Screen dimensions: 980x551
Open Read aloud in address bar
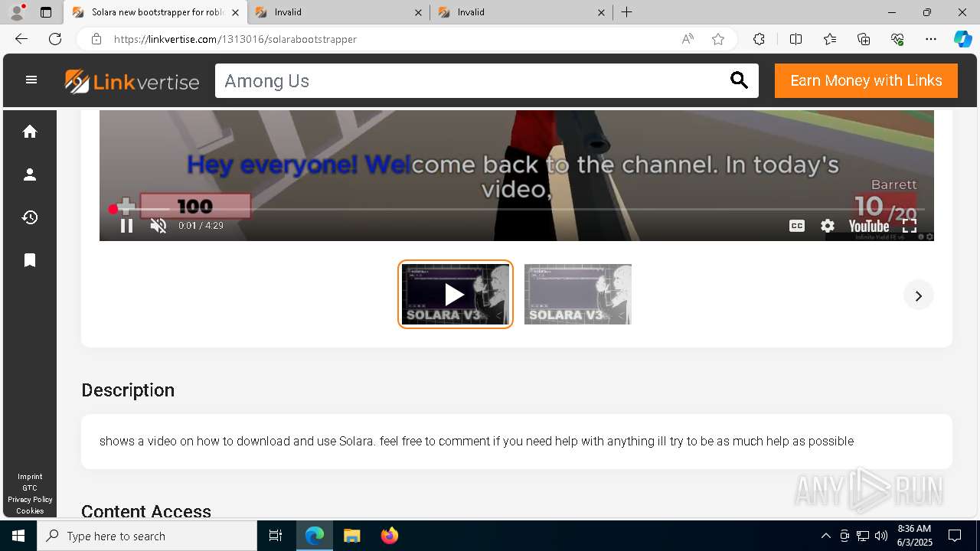688,39
